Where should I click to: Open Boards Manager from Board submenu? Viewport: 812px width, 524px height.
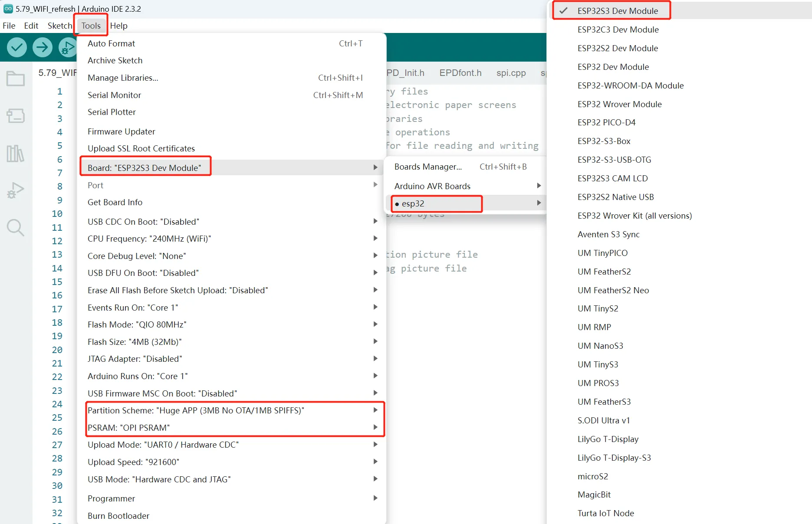tap(466, 167)
